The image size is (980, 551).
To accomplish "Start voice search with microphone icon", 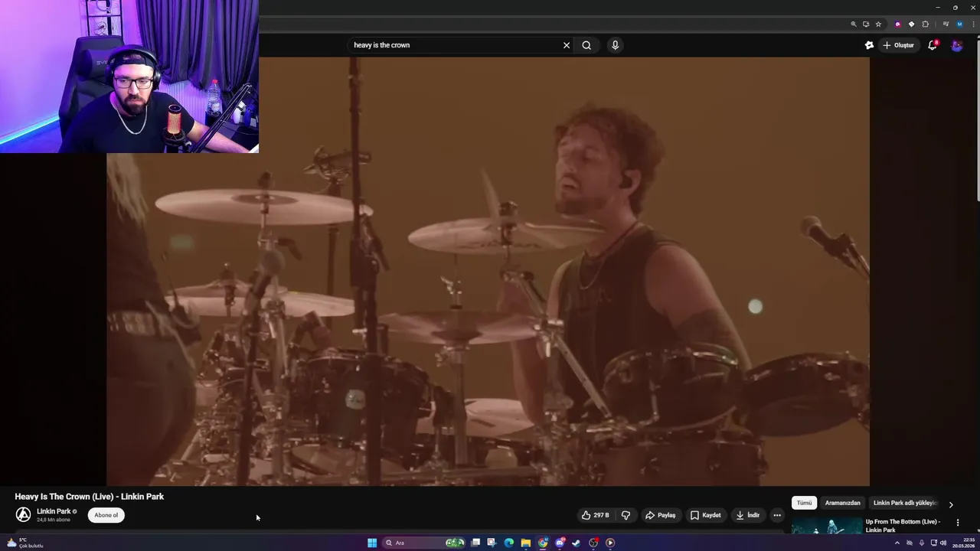I will click(x=615, y=45).
